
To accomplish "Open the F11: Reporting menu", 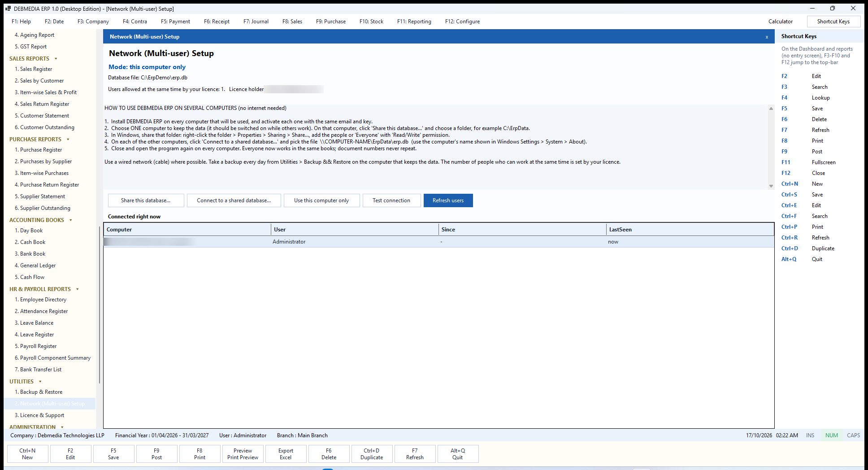I will (x=414, y=22).
